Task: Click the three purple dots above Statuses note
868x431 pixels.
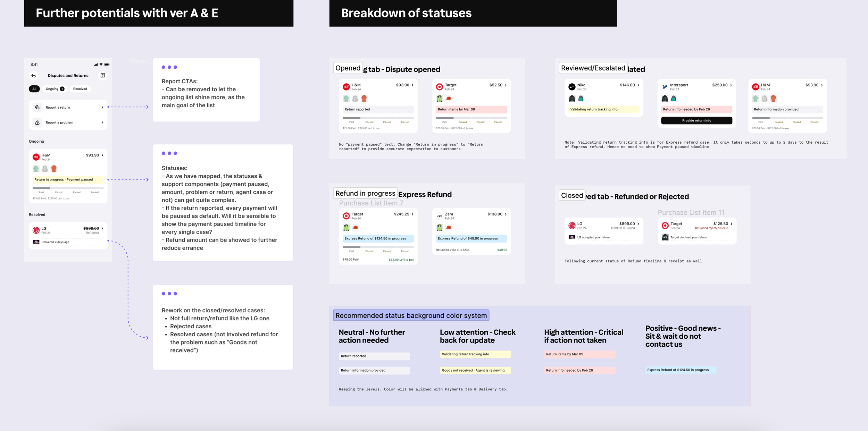Action: pos(169,153)
